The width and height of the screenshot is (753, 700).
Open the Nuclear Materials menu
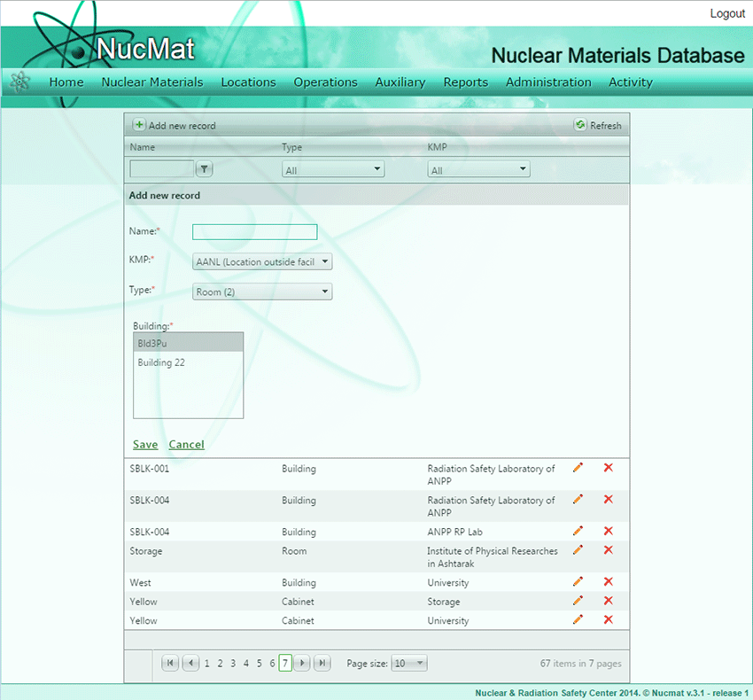(x=152, y=82)
